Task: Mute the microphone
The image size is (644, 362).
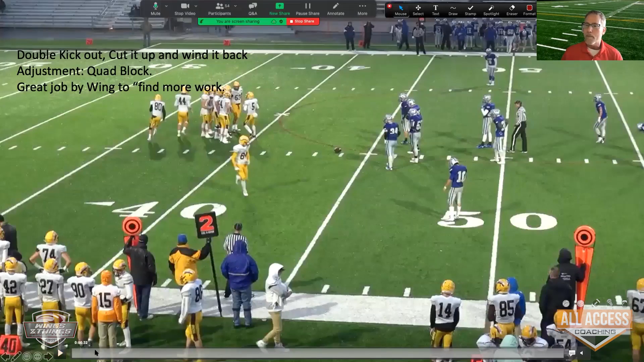Action: (x=155, y=9)
